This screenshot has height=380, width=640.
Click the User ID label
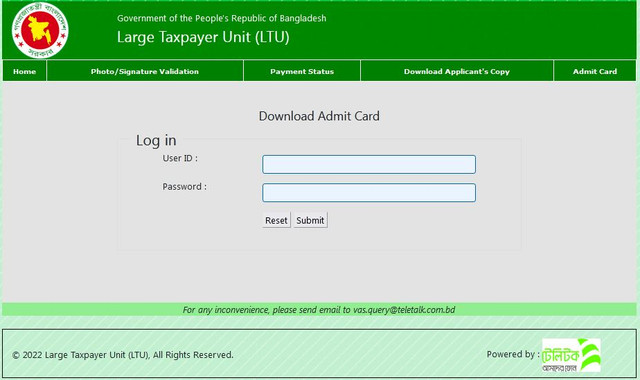pyautogui.click(x=180, y=158)
